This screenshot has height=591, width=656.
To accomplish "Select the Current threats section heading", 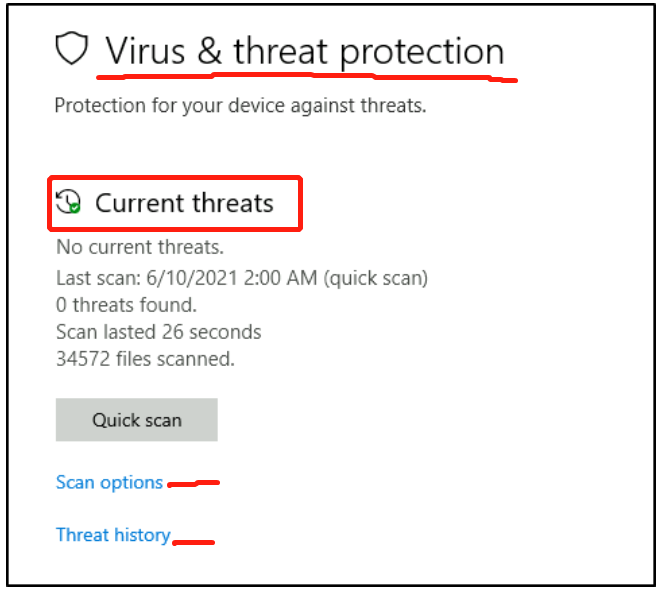I will pyautogui.click(x=184, y=204).
